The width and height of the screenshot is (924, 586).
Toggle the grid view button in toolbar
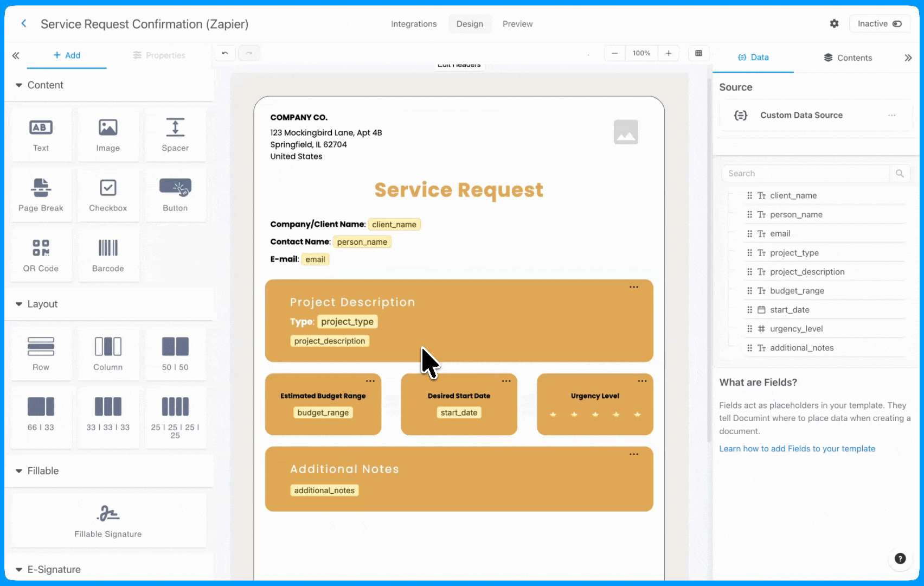698,53
